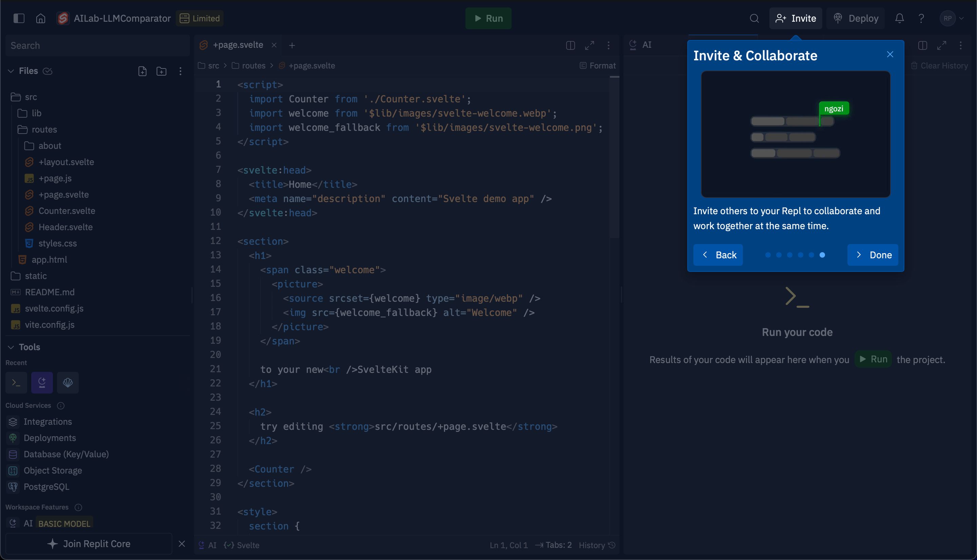
Task: Click the editor minimap scrollbar
Action: point(614,158)
